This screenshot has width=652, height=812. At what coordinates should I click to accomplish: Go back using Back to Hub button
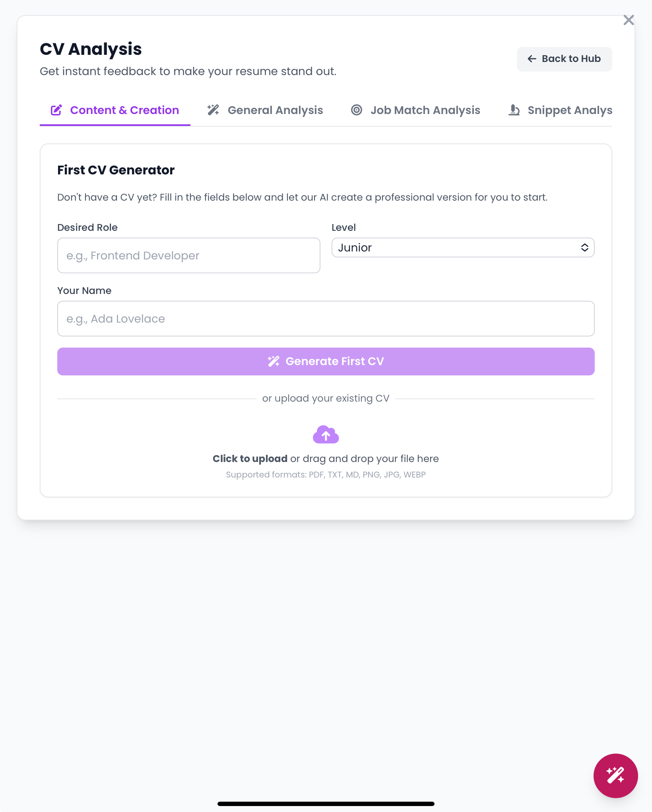[564, 59]
